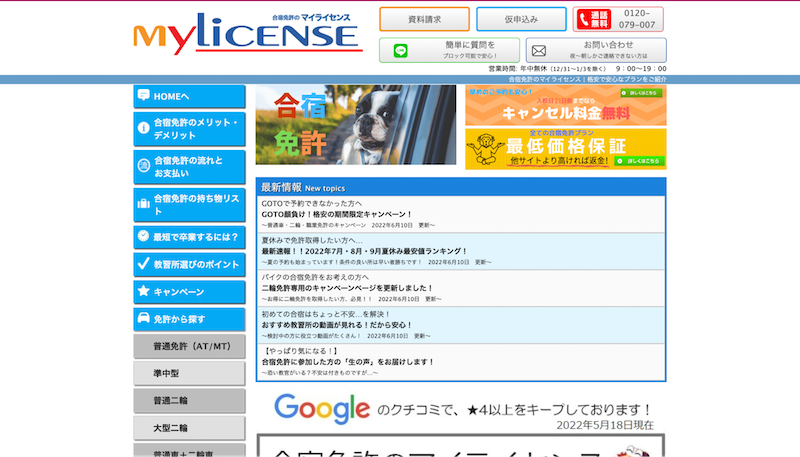Click icon beside 合宿免許の流れとお支払い
Screen dimensions: 800x457
[143, 166]
